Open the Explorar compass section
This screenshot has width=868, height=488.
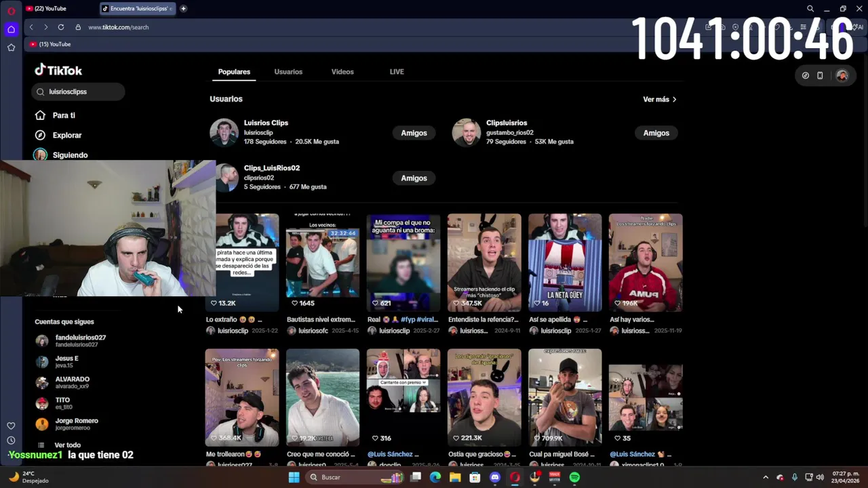pos(58,135)
